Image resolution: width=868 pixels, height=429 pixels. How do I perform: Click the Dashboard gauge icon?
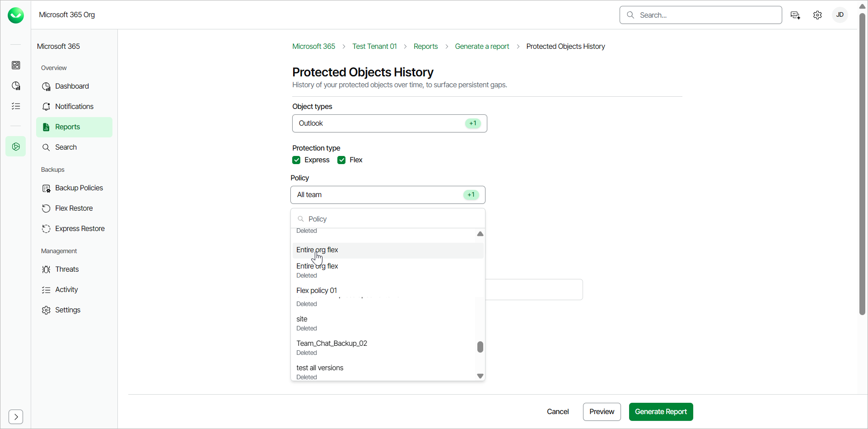click(46, 86)
